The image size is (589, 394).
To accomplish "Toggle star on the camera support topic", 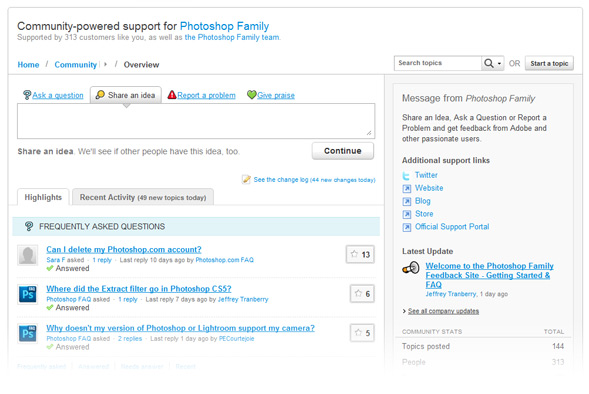I will point(358,332).
